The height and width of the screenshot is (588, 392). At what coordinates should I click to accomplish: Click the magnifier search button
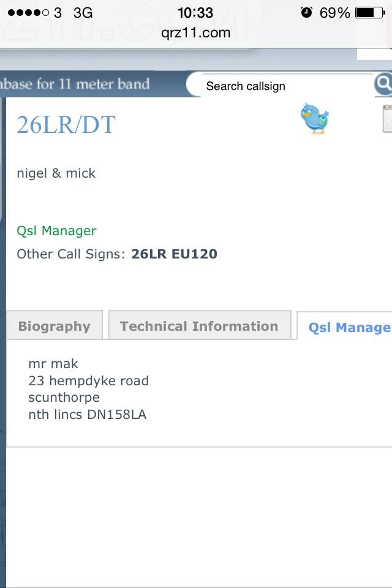[x=383, y=85]
